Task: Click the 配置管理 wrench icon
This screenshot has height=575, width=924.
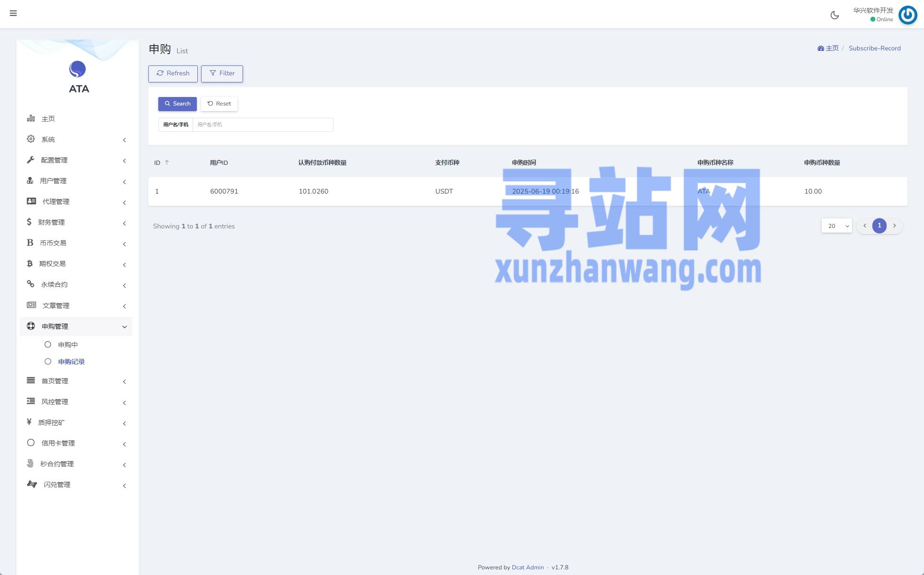Action: (31, 160)
